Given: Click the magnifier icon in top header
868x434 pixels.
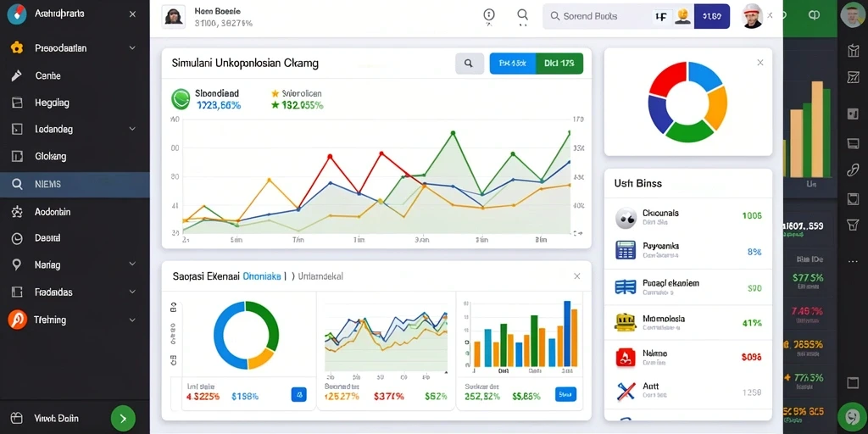Looking at the screenshot, I should (522, 15).
